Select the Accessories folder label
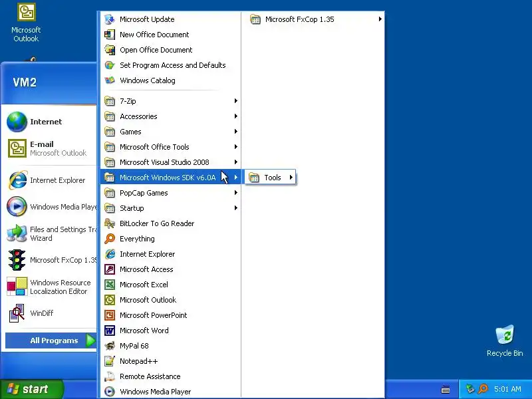Viewport: 532px width, 399px height. 138,116
